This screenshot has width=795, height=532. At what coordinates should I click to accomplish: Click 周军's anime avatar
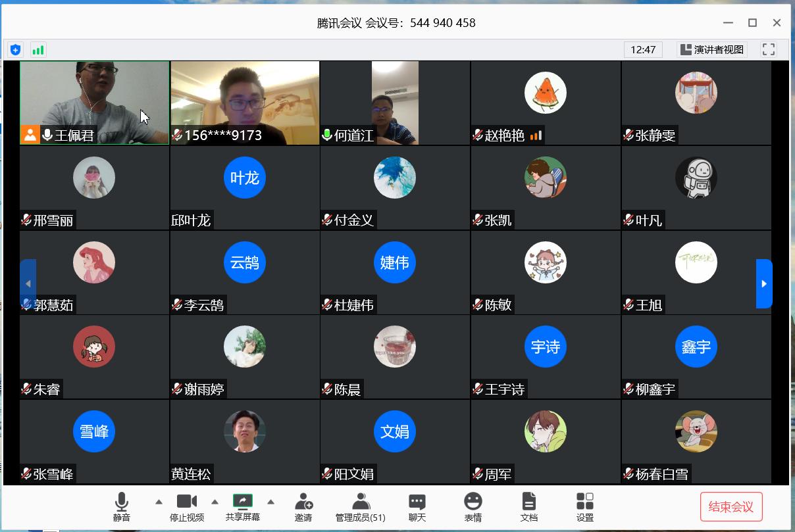click(546, 431)
